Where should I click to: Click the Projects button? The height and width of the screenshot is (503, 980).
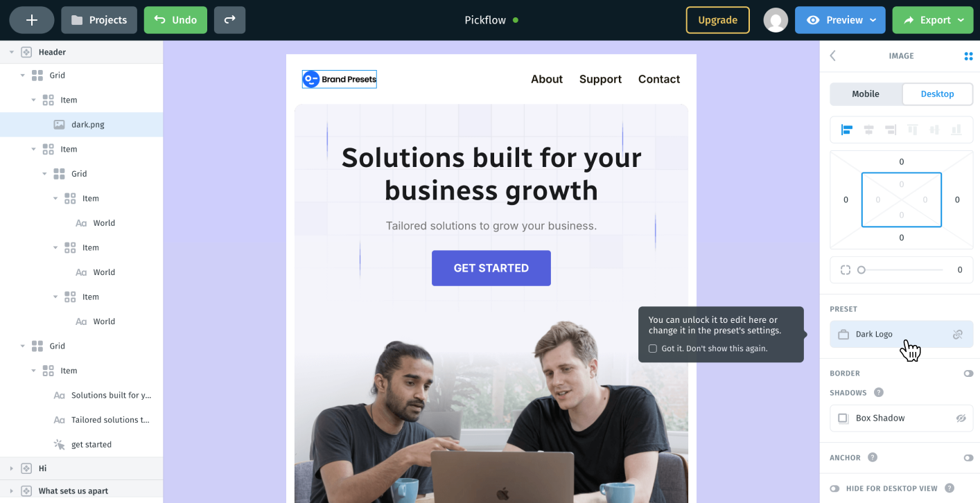point(99,20)
